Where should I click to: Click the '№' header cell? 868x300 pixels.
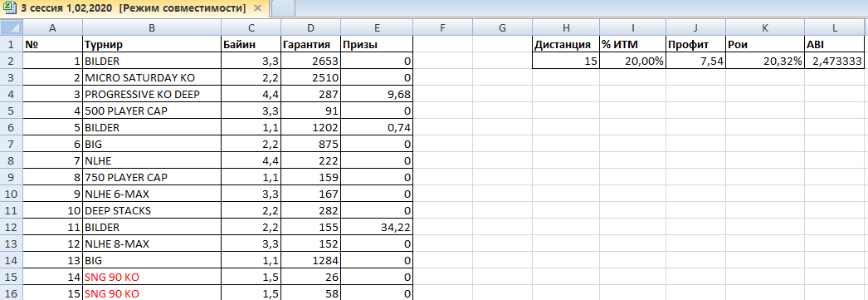52,44
